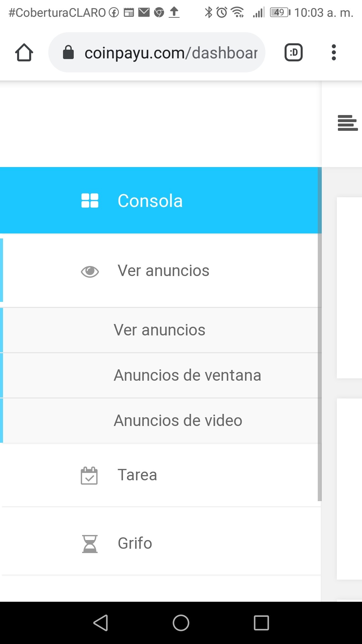Viewport: 362px width, 644px height.
Task: Collapse the Ver anuncios parent menu
Action: [x=161, y=270]
